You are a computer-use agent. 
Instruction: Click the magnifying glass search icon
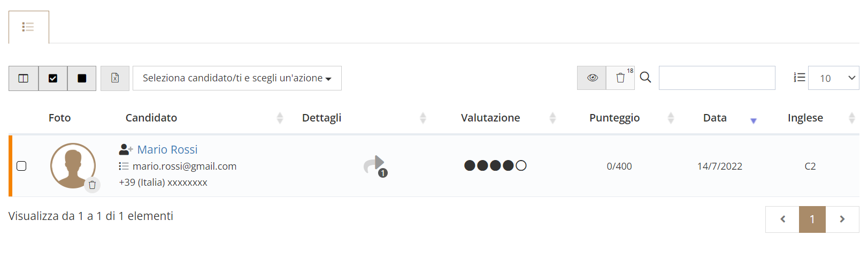[x=646, y=77]
